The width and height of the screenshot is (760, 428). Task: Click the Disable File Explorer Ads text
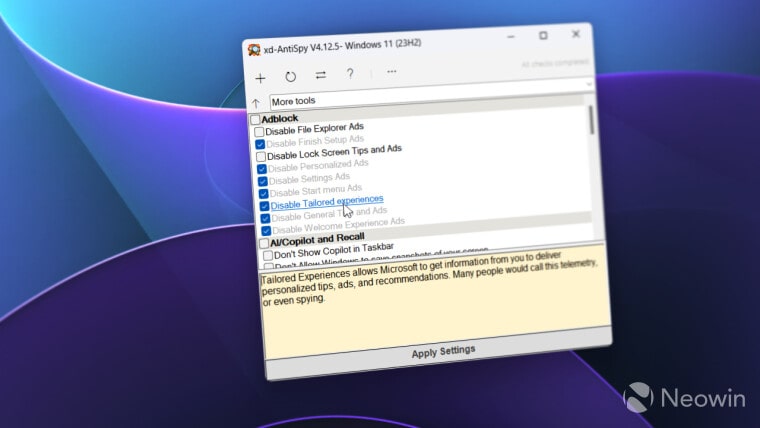tap(314, 129)
